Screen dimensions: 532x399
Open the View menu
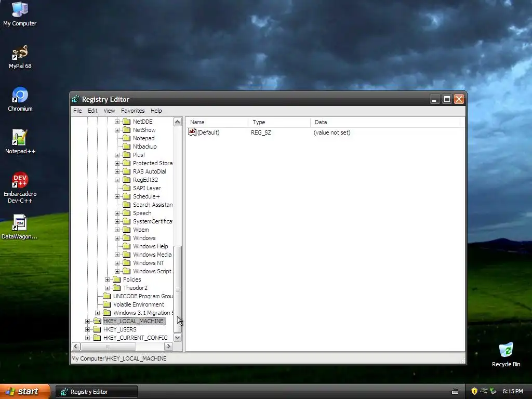[109, 111]
